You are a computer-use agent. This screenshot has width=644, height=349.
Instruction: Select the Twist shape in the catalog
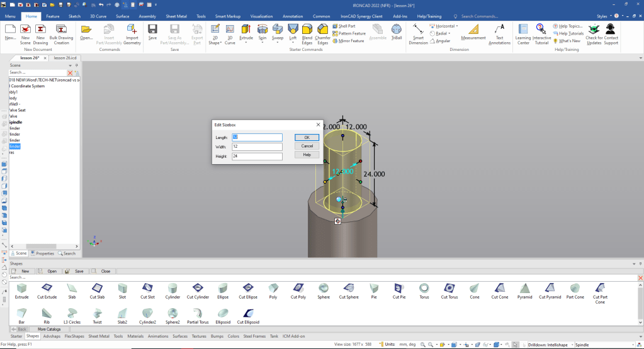click(97, 314)
